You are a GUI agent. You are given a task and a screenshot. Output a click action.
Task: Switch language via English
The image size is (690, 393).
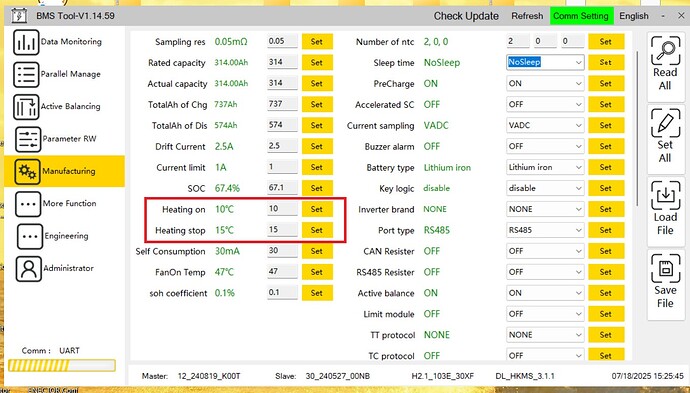pos(634,16)
